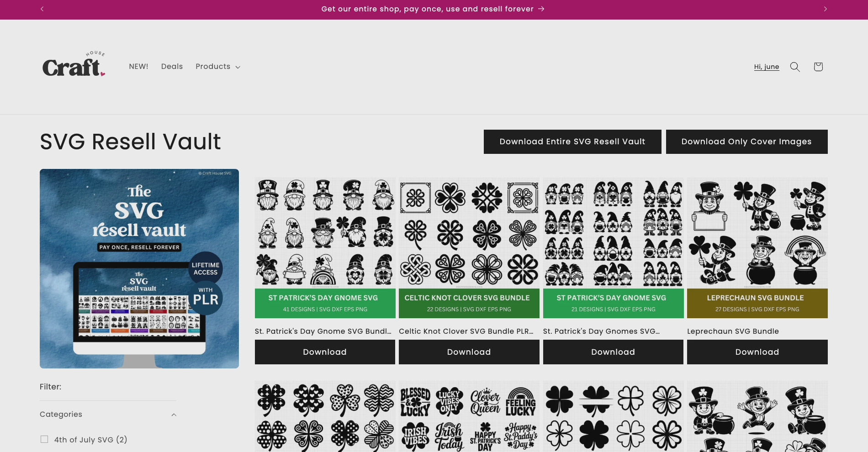
Task: Open the SVG resell vault cover image
Action: [139, 268]
